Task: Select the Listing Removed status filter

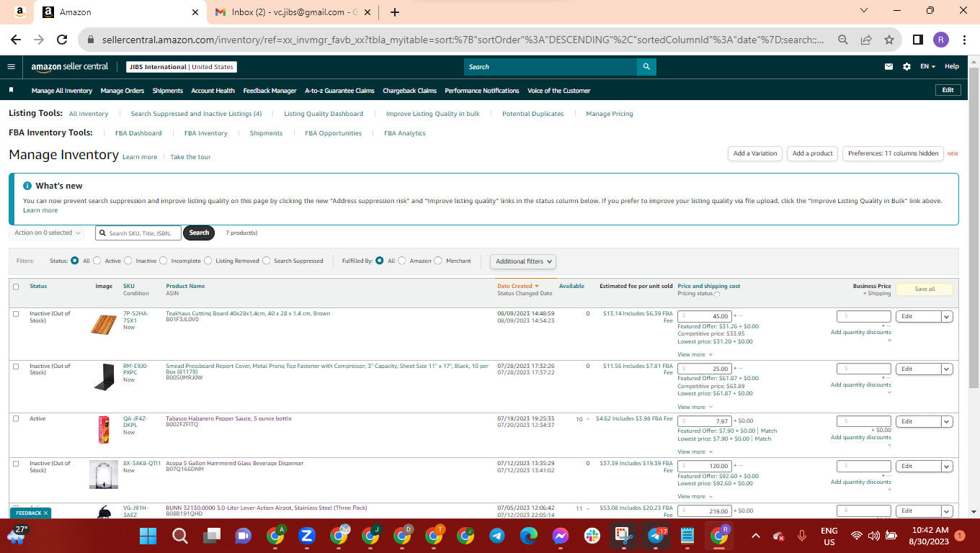Action: click(x=208, y=261)
